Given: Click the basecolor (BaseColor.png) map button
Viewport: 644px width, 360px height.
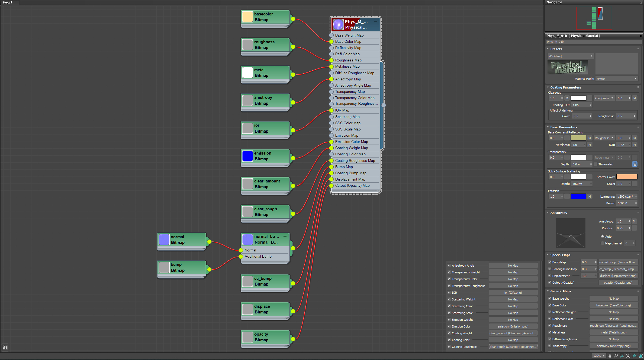Looking at the screenshot, I should tap(613, 305).
